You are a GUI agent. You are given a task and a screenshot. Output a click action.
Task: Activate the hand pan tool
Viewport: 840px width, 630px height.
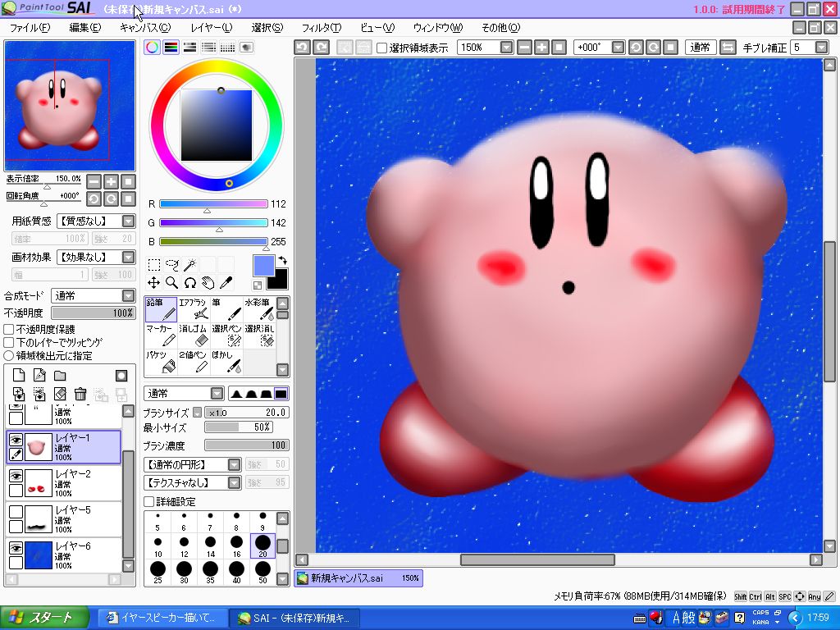(x=208, y=283)
